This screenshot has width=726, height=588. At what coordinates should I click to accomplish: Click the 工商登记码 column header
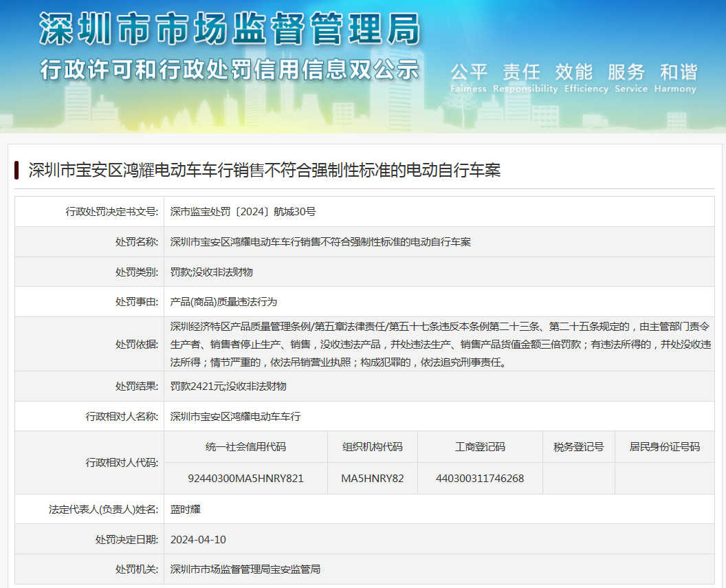click(x=480, y=447)
